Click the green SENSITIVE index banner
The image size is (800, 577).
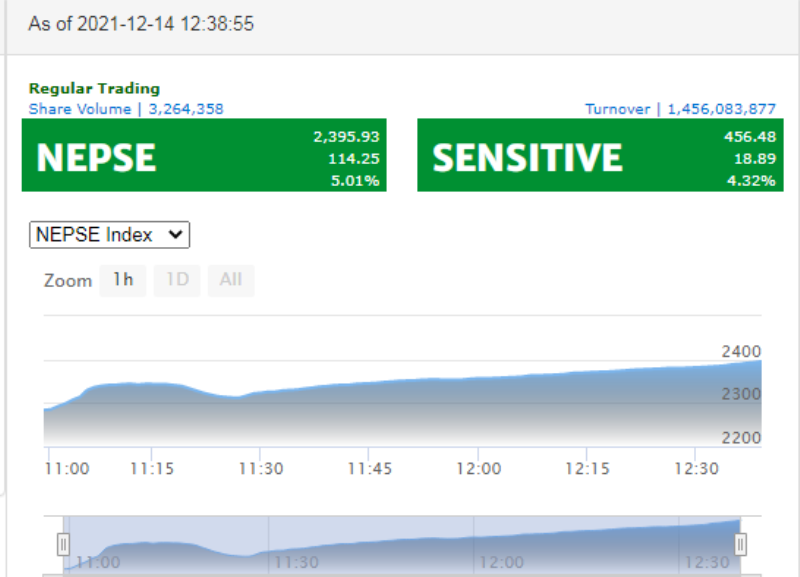[x=601, y=155]
